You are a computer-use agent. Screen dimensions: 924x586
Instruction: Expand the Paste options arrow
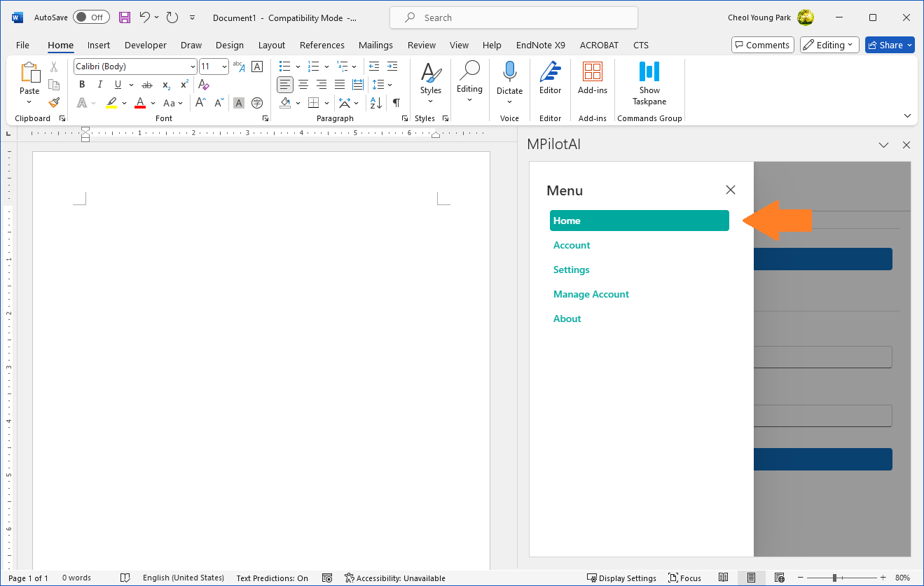pos(29,102)
